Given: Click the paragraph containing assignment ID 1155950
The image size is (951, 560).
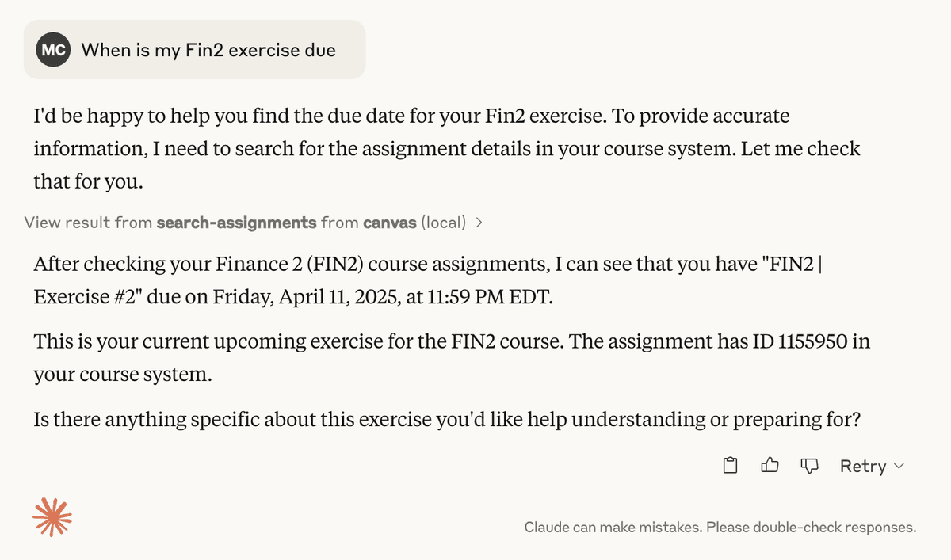Looking at the screenshot, I should point(452,358).
